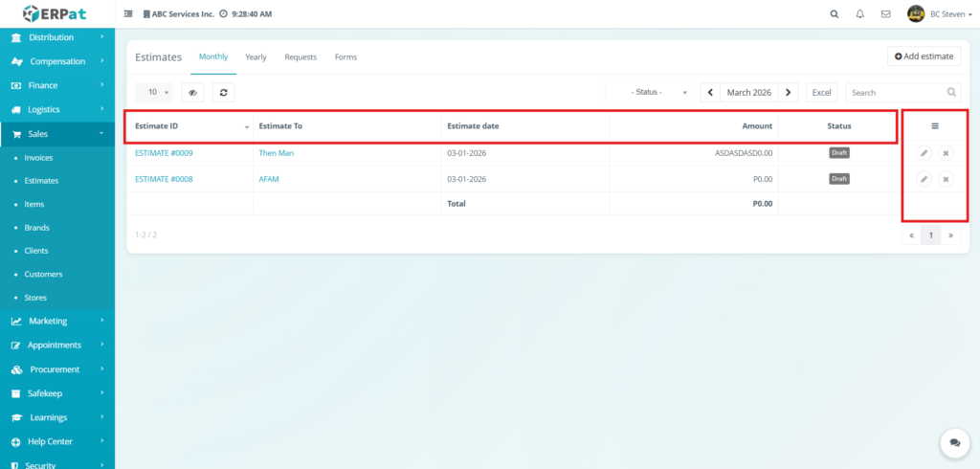The height and width of the screenshot is (469, 980).
Task: Switch to the Yearly tab
Action: click(256, 57)
